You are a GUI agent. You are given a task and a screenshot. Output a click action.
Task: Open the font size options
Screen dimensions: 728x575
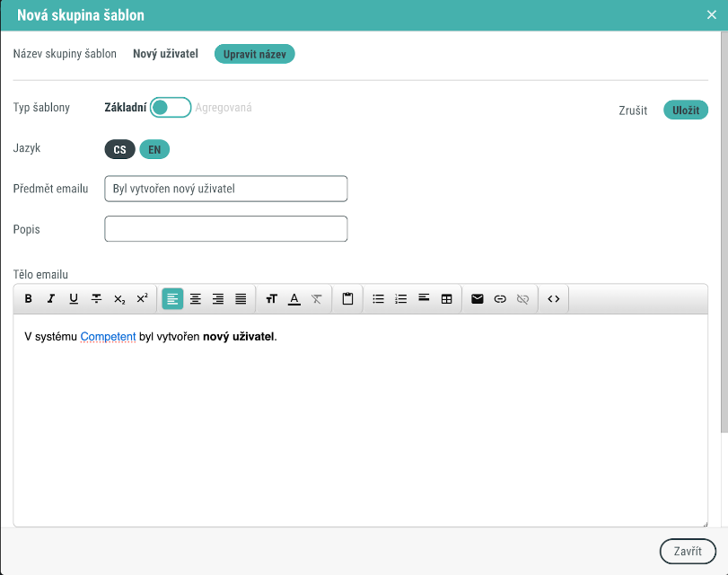271,299
